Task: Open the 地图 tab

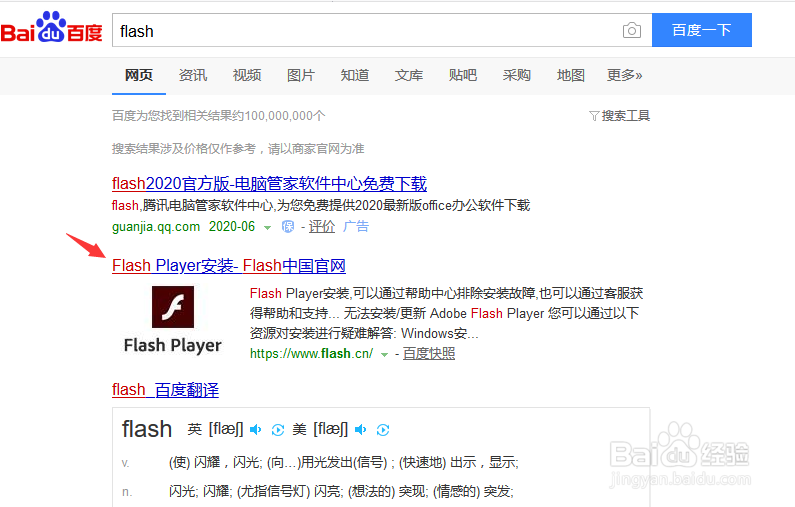Action: pyautogui.click(x=570, y=75)
